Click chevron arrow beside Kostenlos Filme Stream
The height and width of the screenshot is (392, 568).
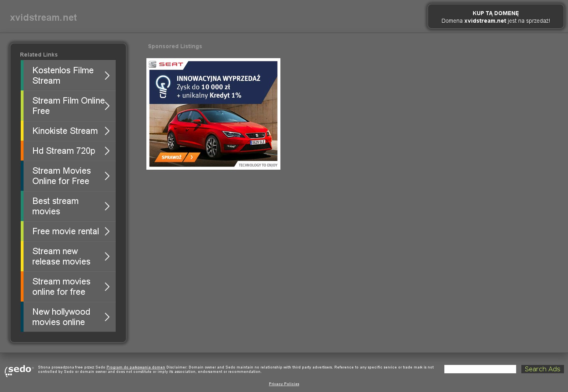pos(107,76)
